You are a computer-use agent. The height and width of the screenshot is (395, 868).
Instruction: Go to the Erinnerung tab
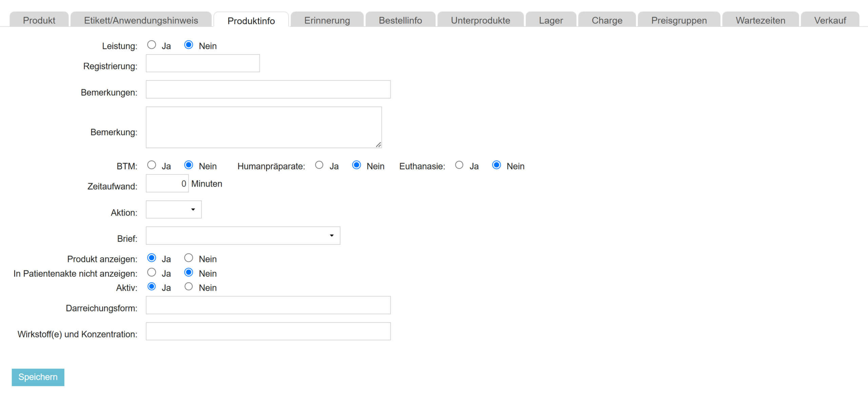coord(327,20)
